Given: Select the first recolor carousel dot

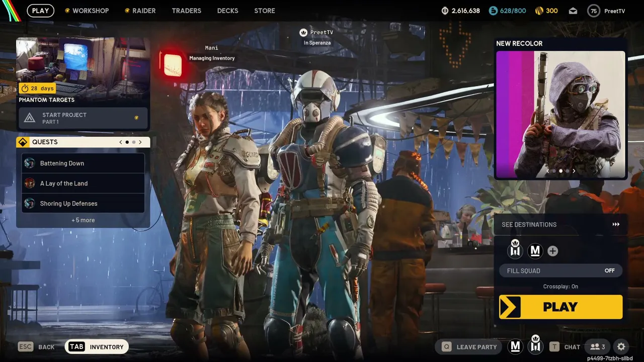Looking at the screenshot, I should click(x=554, y=171).
